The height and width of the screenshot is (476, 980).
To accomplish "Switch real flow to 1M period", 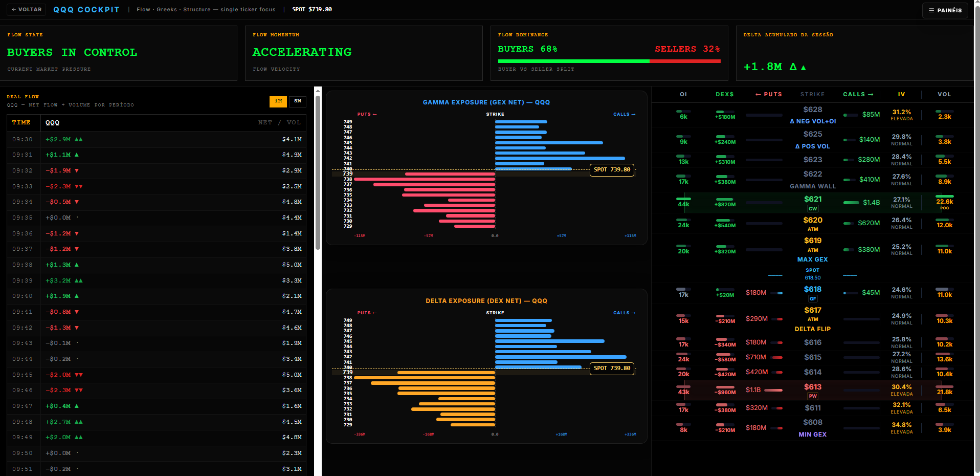I will pos(278,101).
